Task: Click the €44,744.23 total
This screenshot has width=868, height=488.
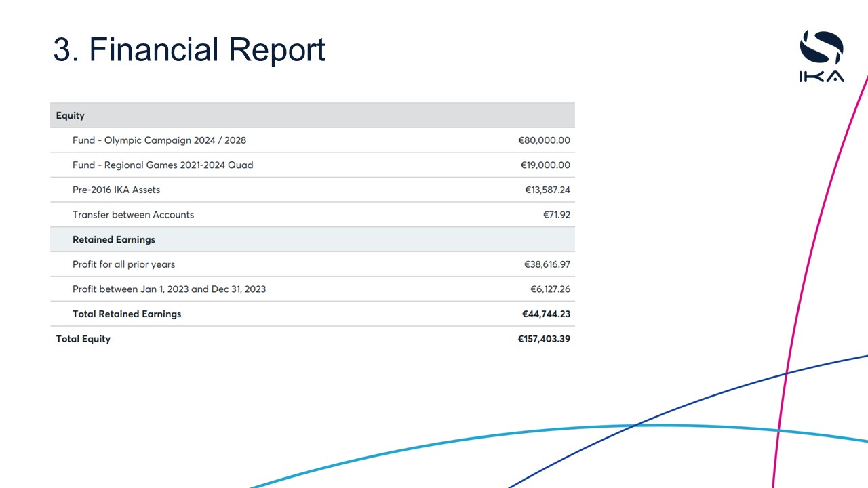Action: tap(546, 314)
